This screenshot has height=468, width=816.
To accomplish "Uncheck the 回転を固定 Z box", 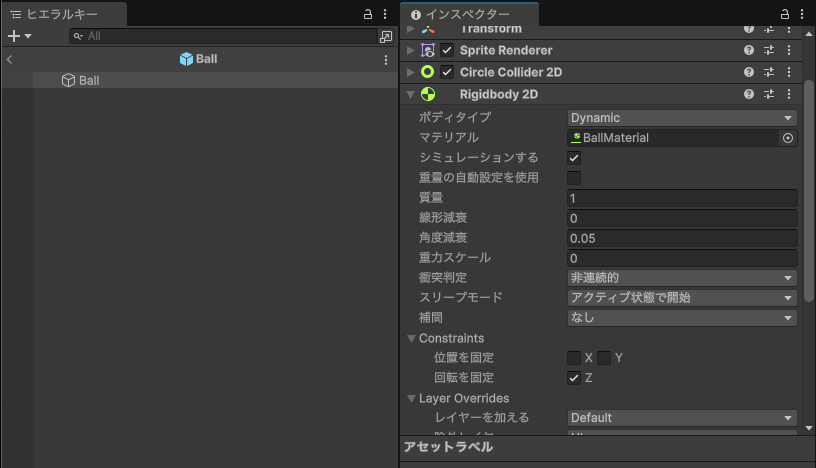I will point(574,377).
